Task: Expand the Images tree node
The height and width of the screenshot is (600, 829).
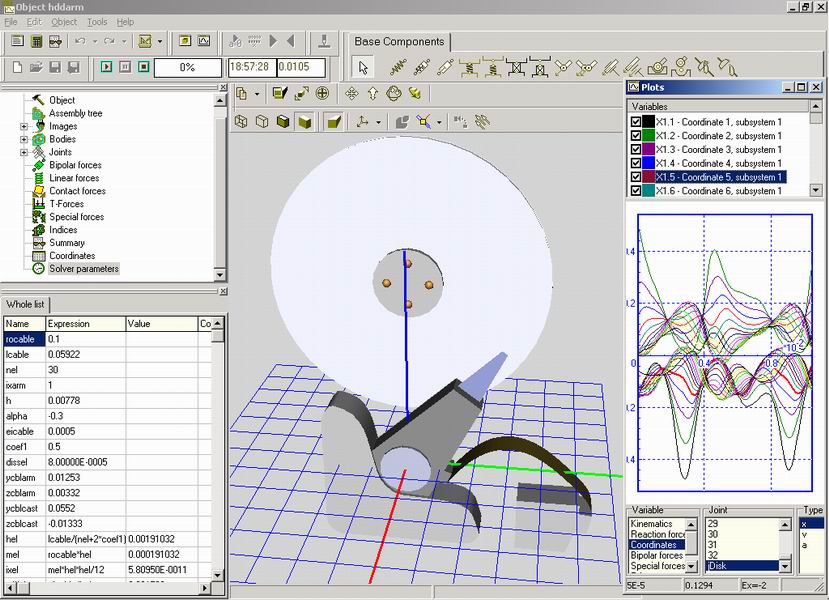Action: pyautogui.click(x=24, y=126)
